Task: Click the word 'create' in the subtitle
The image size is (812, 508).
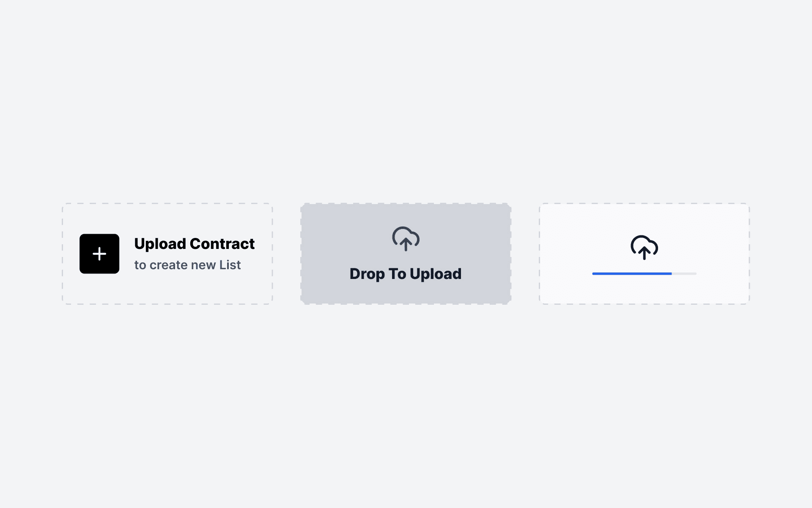Action: click(x=168, y=265)
